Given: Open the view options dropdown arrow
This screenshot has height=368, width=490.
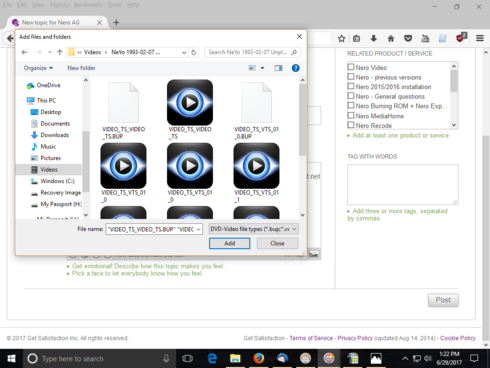Looking at the screenshot, I should click(263, 68).
